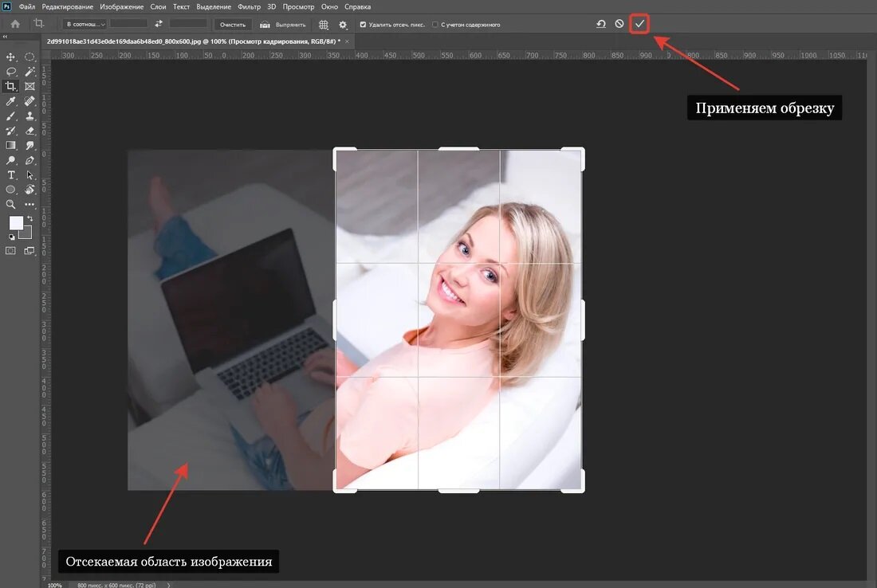Reset the crop box icon
Screen dimensions: 877x588
coord(601,24)
